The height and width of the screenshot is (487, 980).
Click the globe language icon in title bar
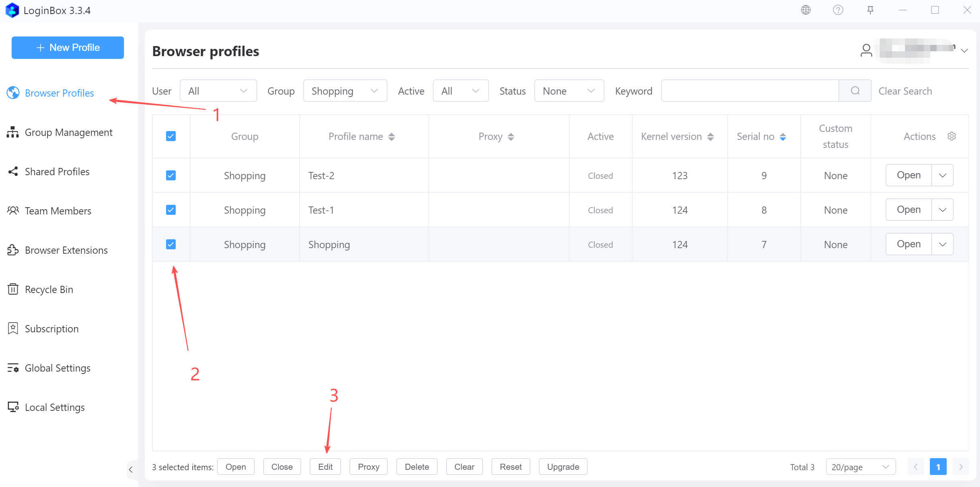pyautogui.click(x=806, y=10)
